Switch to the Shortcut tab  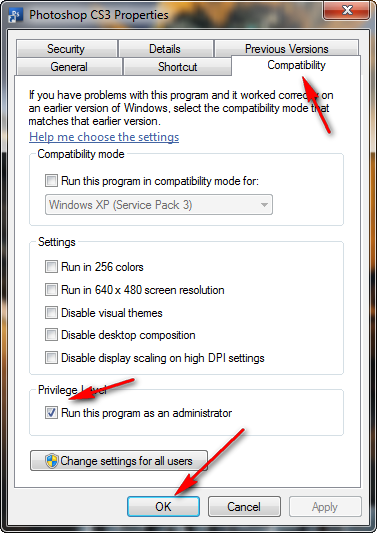pos(177,67)
